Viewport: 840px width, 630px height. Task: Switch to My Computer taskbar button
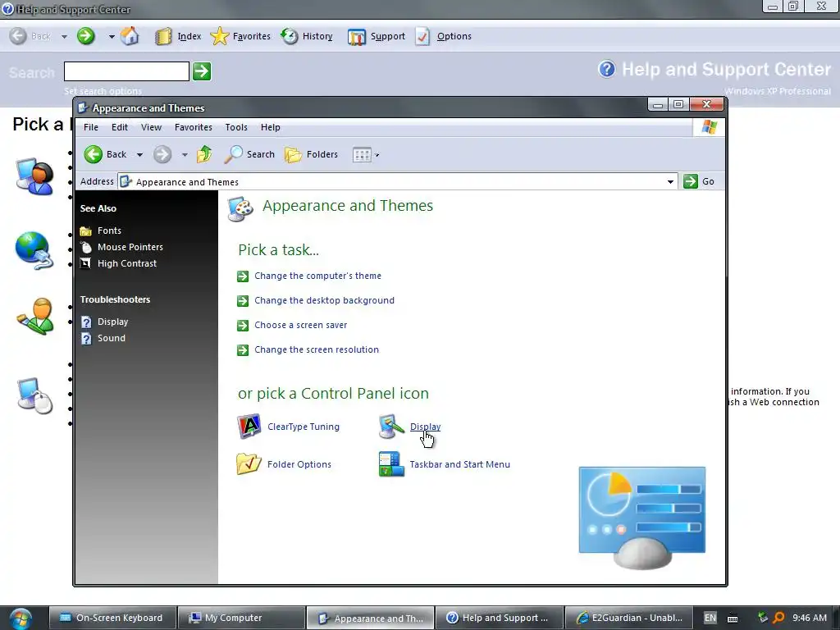(241, 618)
